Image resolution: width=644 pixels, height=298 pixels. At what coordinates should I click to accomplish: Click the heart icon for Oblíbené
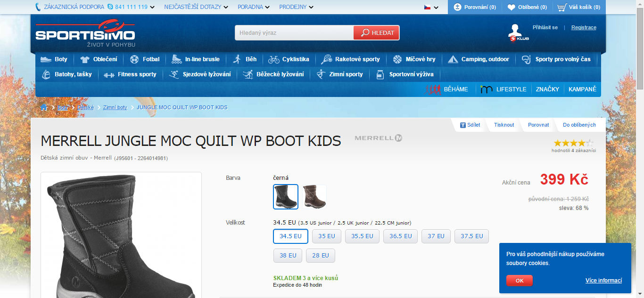(511, 7)
